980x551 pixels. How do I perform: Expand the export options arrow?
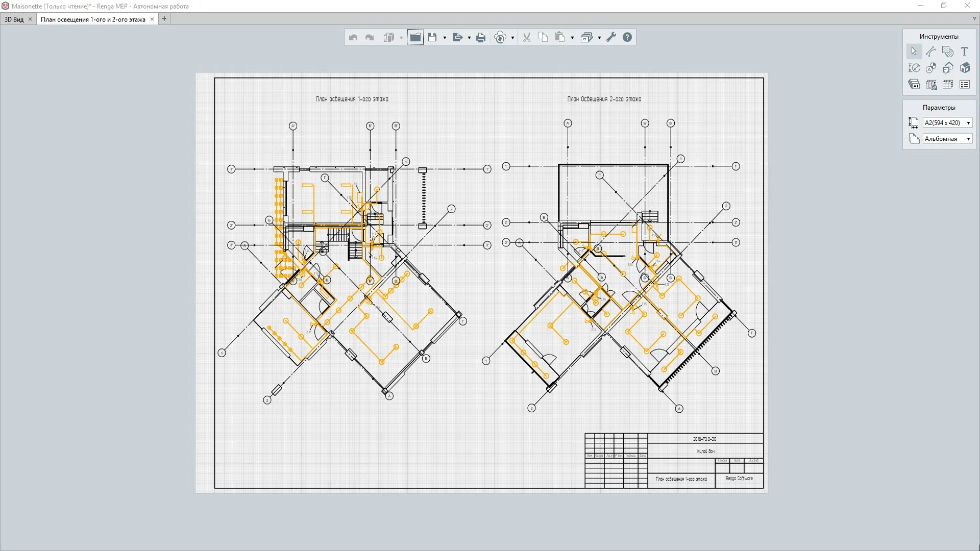coord(469,38)
